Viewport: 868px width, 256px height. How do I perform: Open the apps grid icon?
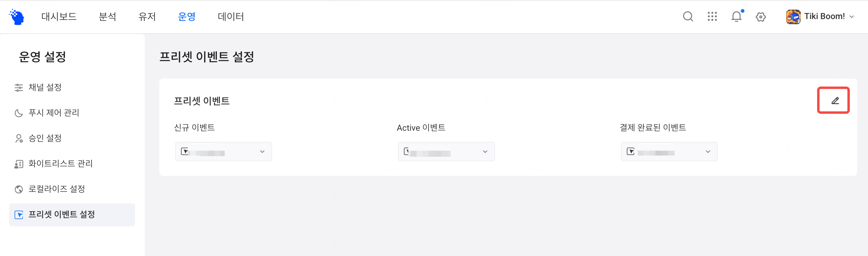point(712,17)
